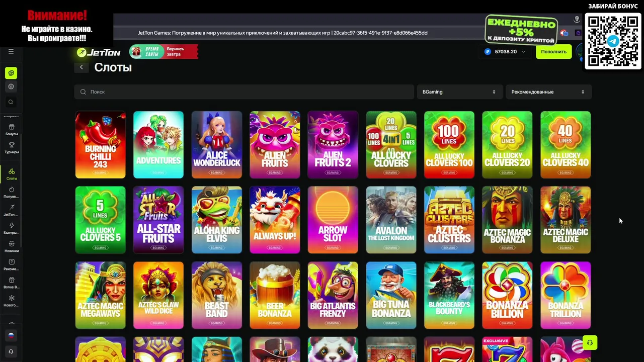Screen dimensions: 644x362
Task: Open Adventures game thumbnail
Action: 158,145
